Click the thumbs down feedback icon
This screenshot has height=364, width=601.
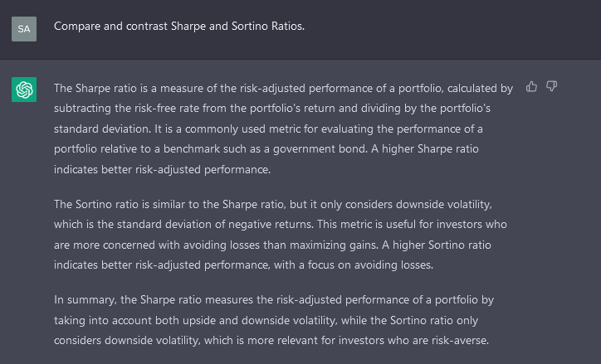551,86
